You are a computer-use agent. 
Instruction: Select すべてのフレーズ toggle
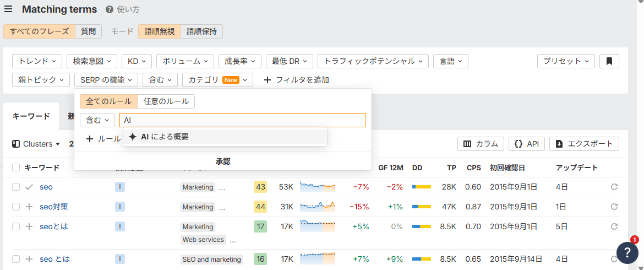coord(40,31)
